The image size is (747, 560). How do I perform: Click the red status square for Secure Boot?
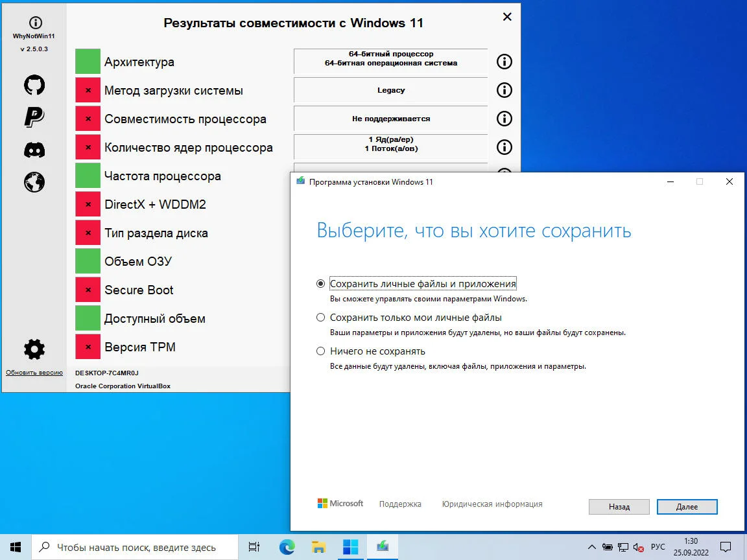88,290
